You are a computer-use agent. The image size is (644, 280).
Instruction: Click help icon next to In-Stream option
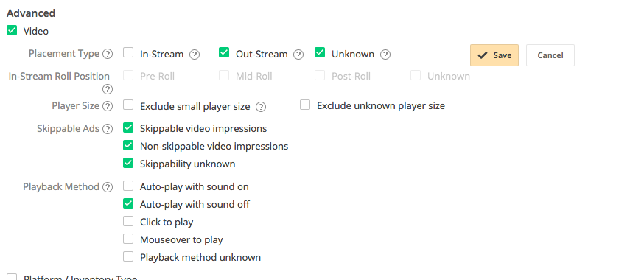pyautogui.click(x=195, y=55)
